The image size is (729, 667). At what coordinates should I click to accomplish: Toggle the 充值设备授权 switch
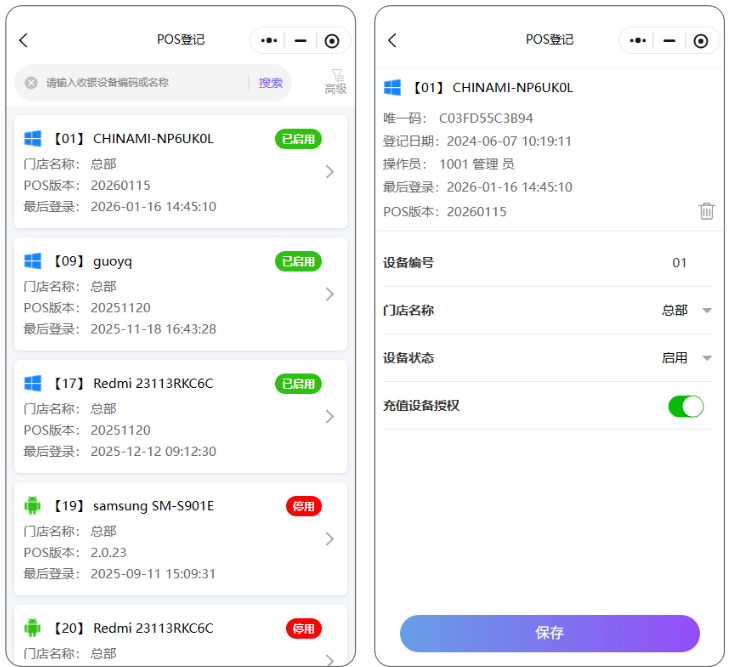(x=686, y=406)
